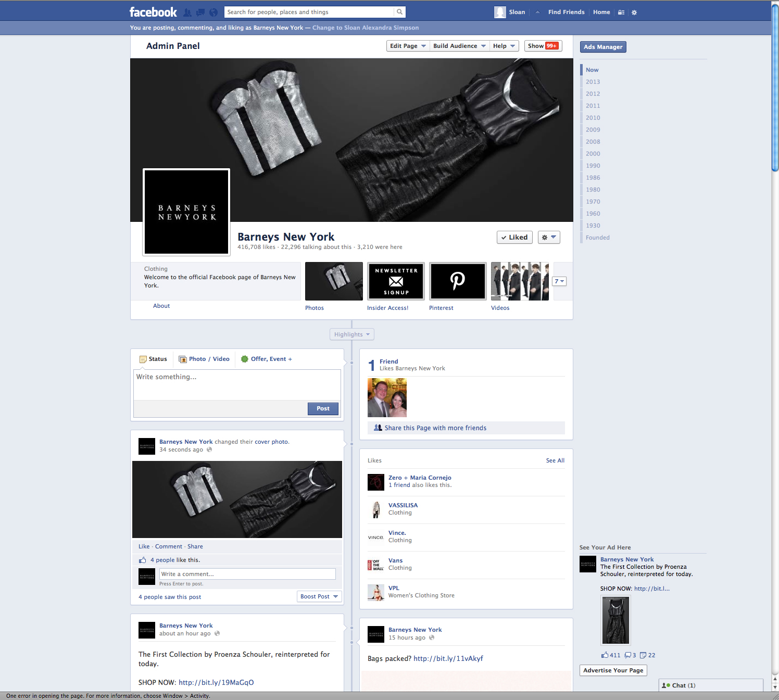Click Chat online status icon
Image resolution: width=779 pixels, height=700 pixels.
point(666,685)
